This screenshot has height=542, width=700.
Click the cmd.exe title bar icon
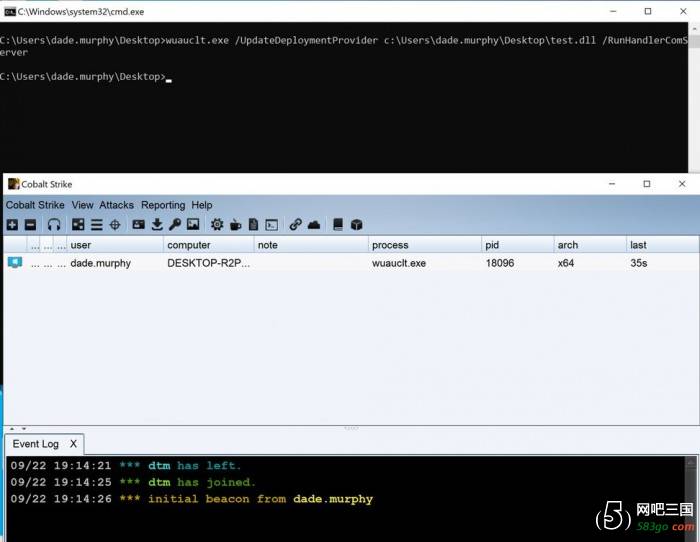tap(9, 12)
